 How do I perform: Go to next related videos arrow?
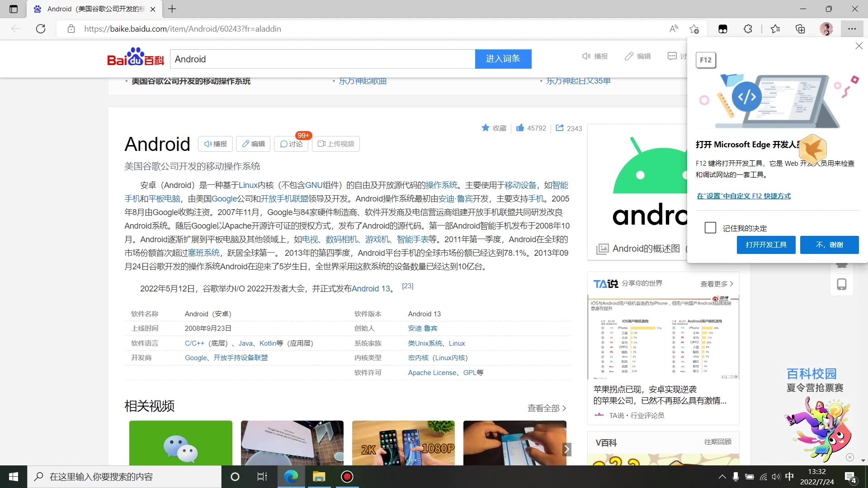click(x=566, y=449)
